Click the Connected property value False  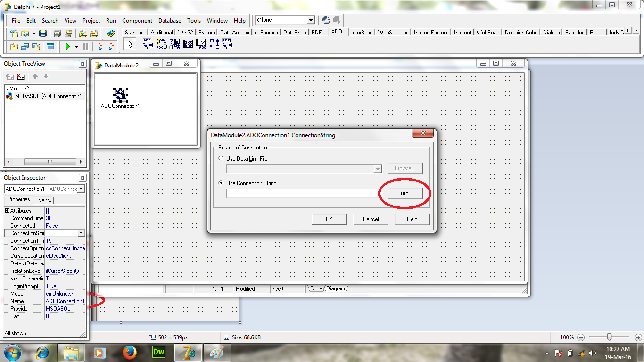66,226
